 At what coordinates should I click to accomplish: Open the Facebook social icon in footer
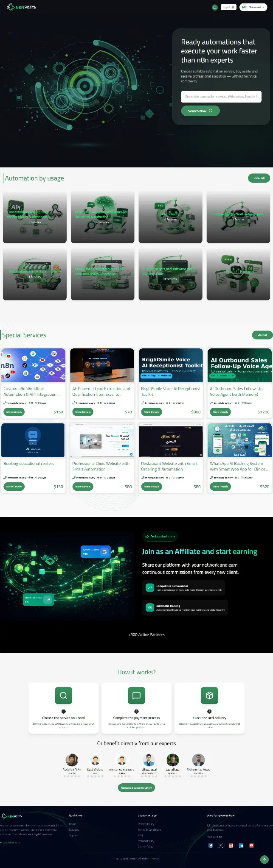[x=211, y=845]
